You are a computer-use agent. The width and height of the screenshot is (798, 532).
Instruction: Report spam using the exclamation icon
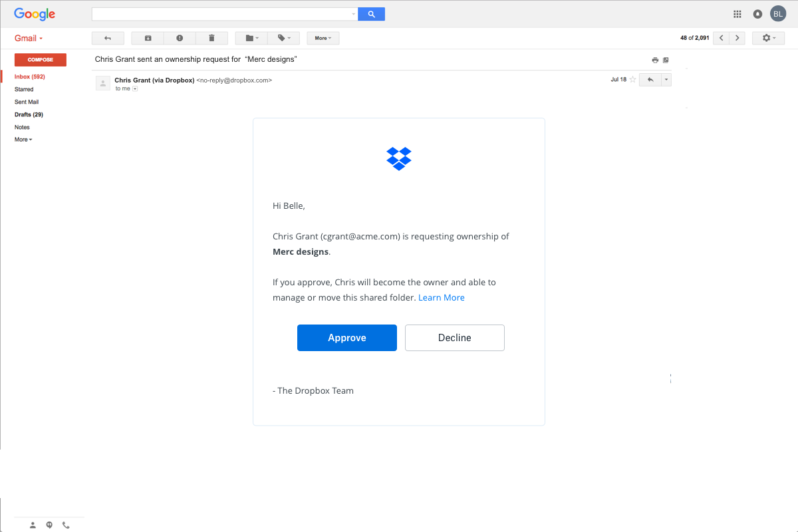(x=180, y=38)
